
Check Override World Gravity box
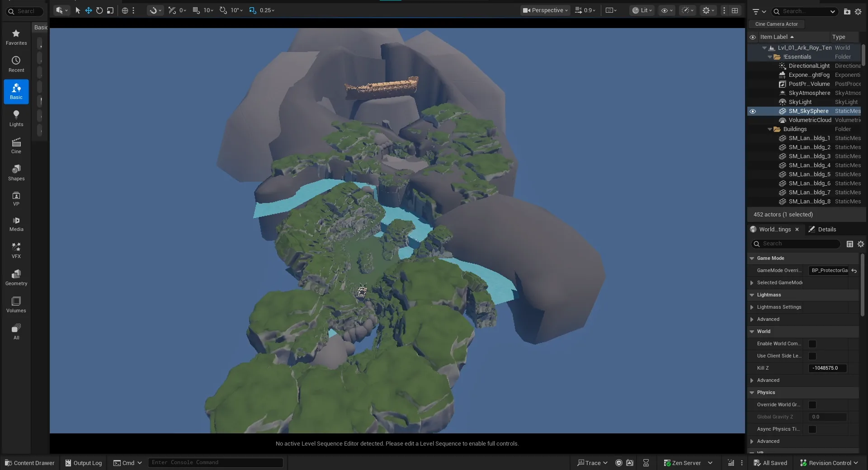pos(812,405)
